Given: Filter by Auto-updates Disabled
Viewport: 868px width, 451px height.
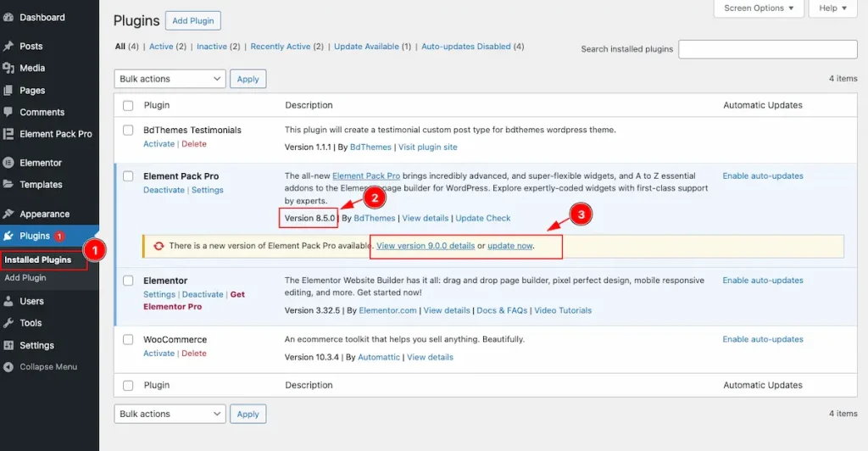Looking at the screenshot, I should pos(466,47).
